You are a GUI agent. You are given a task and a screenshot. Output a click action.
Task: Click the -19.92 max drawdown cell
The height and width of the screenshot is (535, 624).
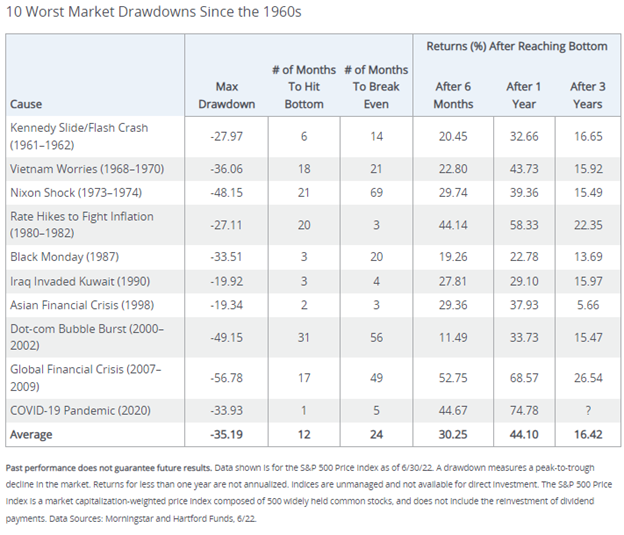point(226,281)
